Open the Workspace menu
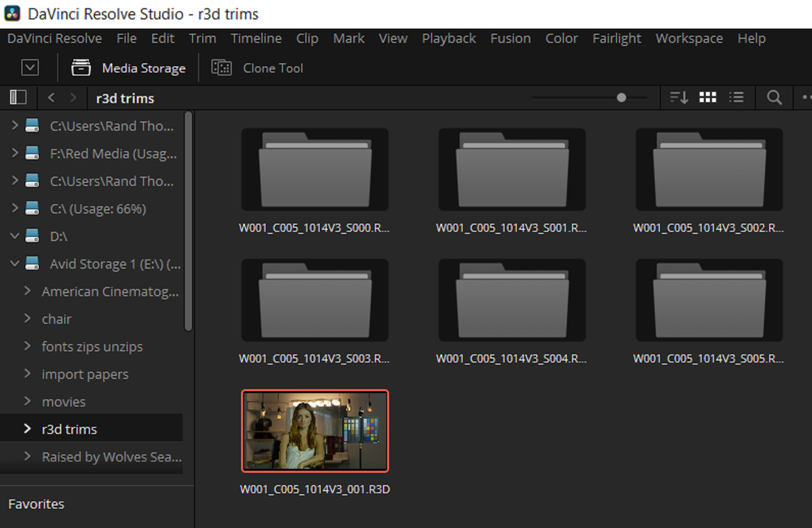The width and height of the screenshot is (812, 528). click(689, 38)
